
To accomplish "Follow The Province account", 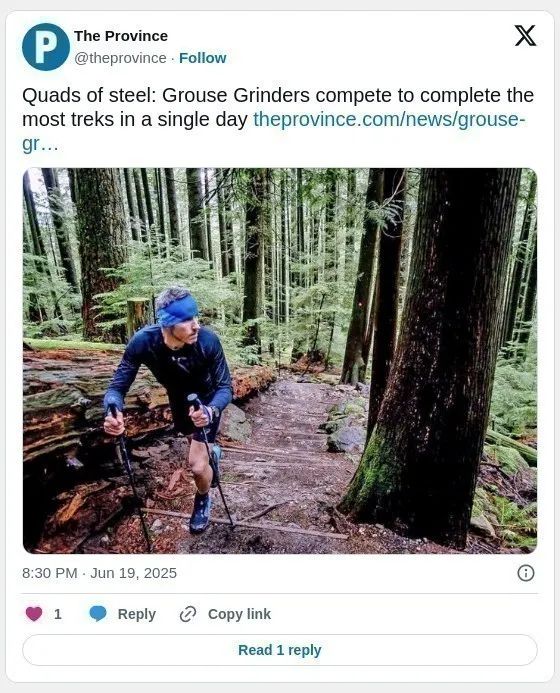I will pyautogui.click(x=202, y=58).
